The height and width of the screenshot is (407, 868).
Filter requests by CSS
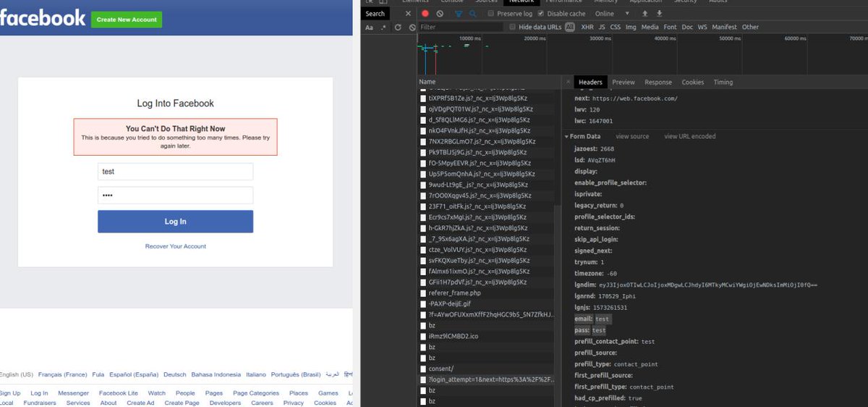[x=616, y=28]
